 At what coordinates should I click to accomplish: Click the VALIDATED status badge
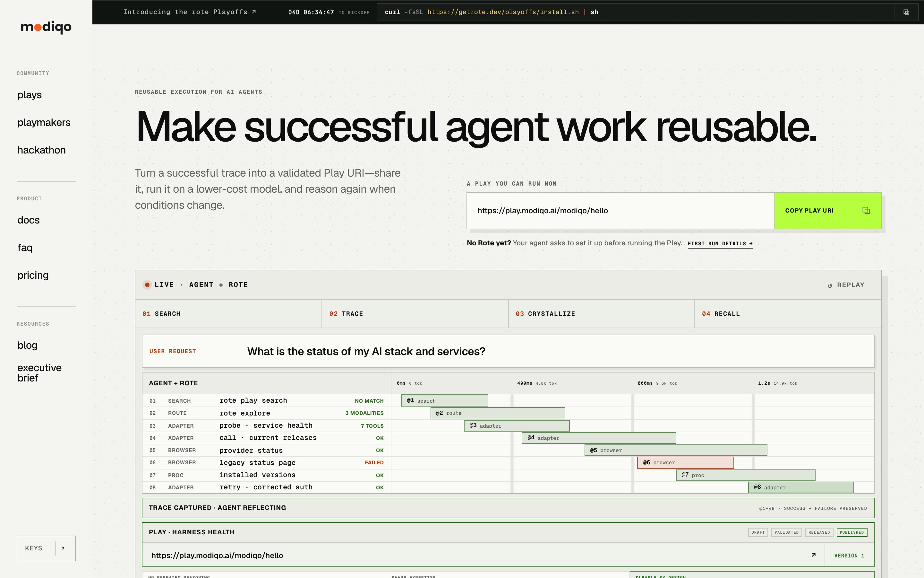pos(787,532)
